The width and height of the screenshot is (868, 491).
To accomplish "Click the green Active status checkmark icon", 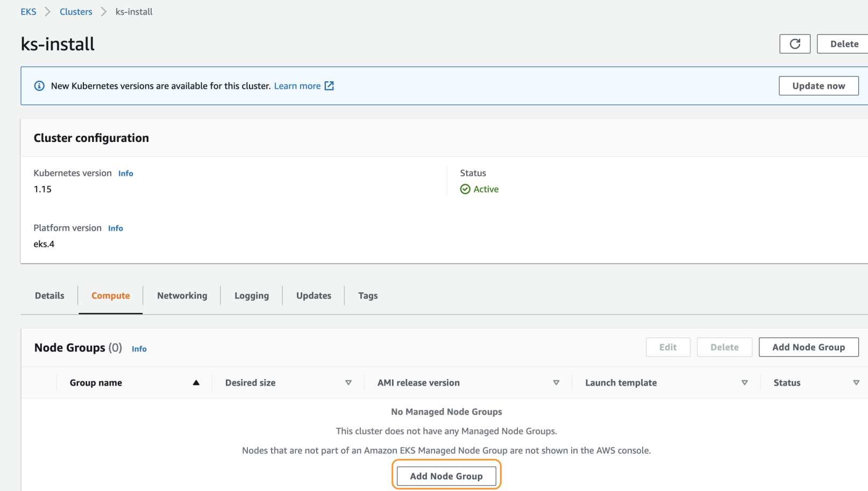I will click(x=465, y=189).
